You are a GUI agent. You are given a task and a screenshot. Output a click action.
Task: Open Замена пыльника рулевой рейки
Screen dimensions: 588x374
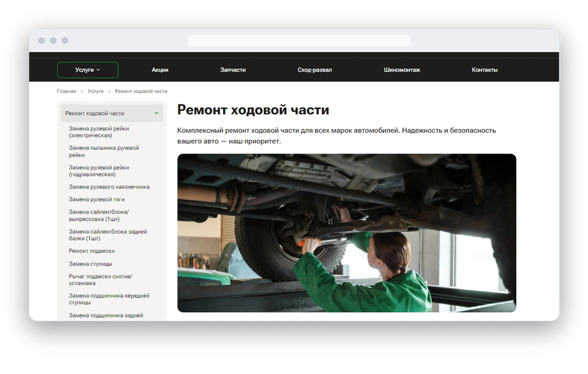point(104,151)
